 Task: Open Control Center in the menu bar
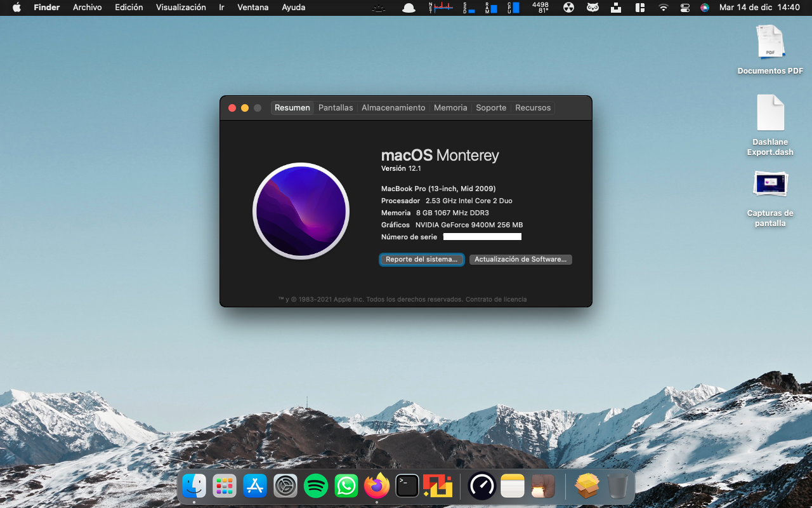(x=684, y=8)
